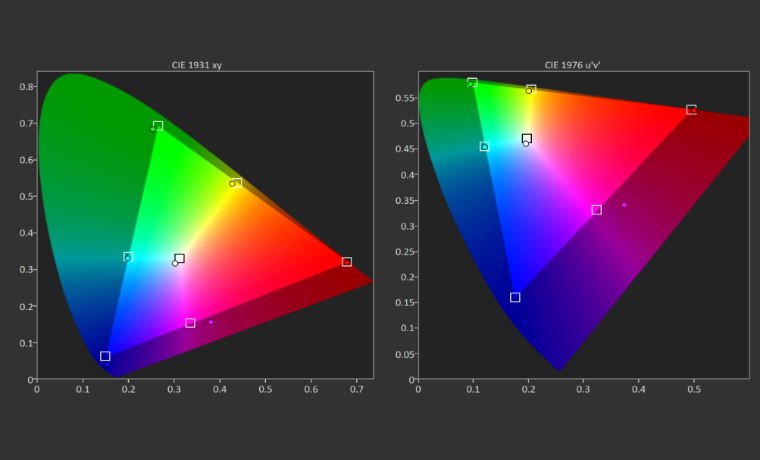Click the CIE 1976 u'v' chart title
The height and width of the screenshot is (460, 760).
pyautogui.click(x=572, y=65)
